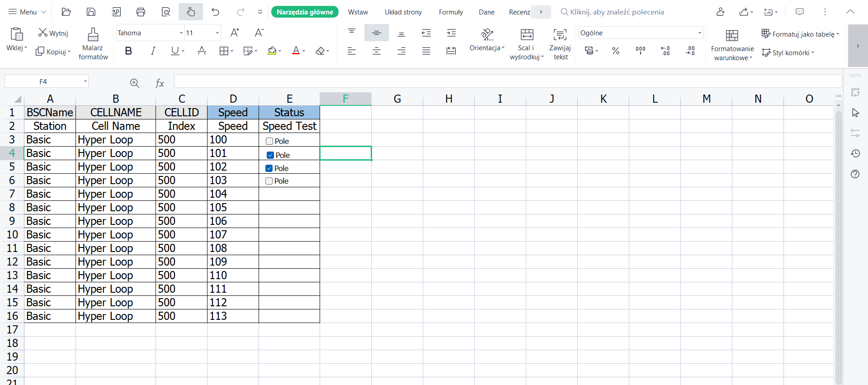Open the Orientacja dropdown

pyautogui.click(x=487, y=40)
